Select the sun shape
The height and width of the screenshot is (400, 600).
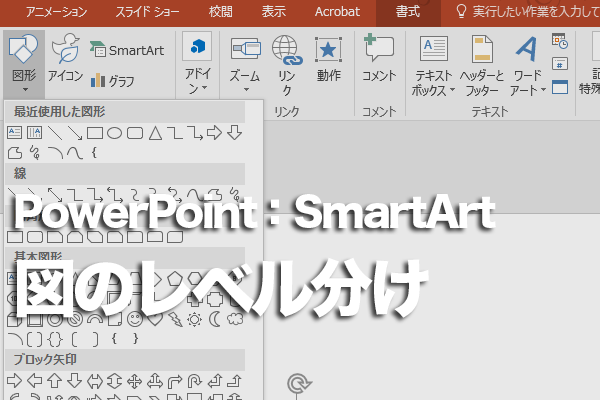[194, 319]
